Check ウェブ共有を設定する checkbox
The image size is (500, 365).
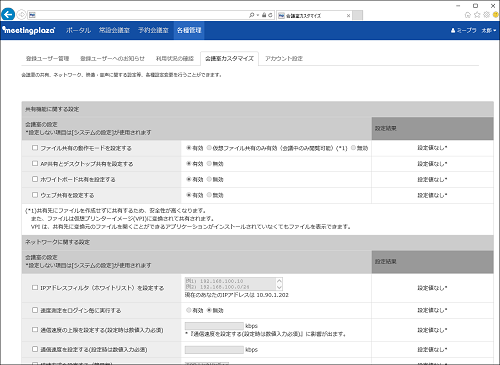[x=35, y=195]
